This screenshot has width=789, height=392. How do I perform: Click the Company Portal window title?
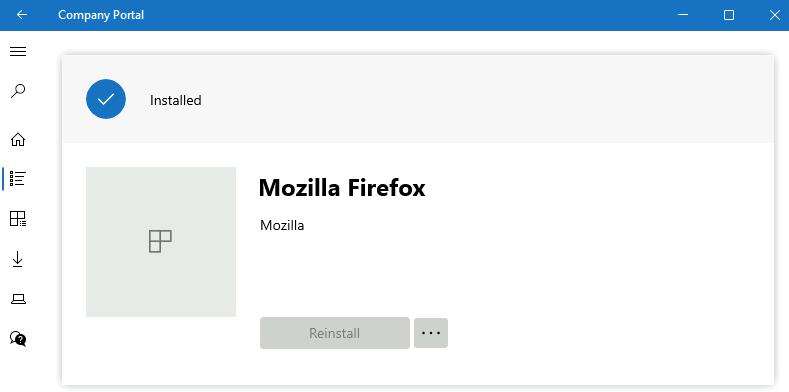(101, 15)
